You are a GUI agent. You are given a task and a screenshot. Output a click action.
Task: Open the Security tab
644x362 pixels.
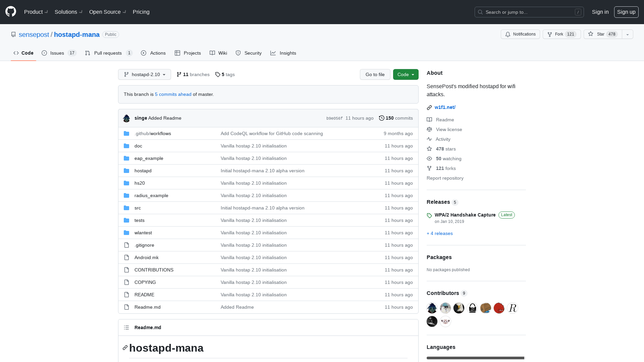[249, 53]
